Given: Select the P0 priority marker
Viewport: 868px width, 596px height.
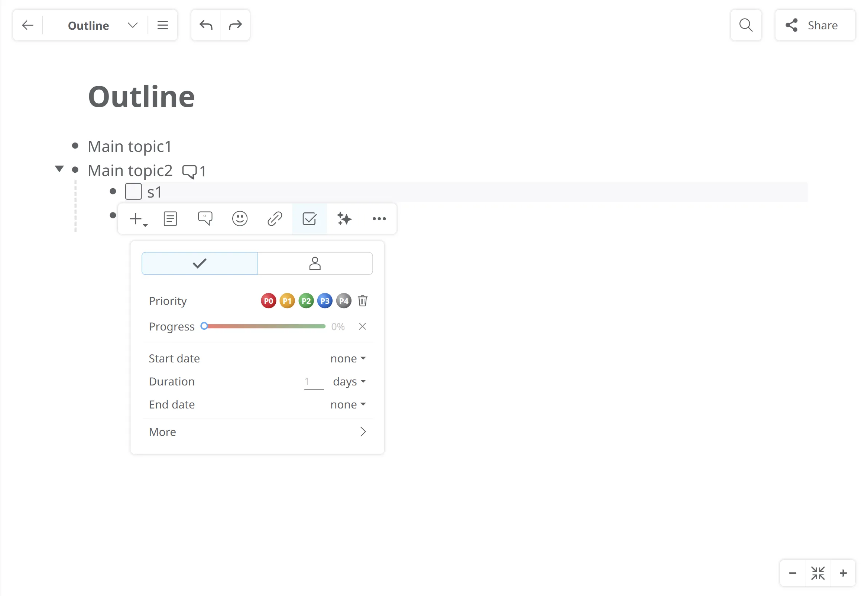Looking at the screenshot, I should [x=268, y=301].
